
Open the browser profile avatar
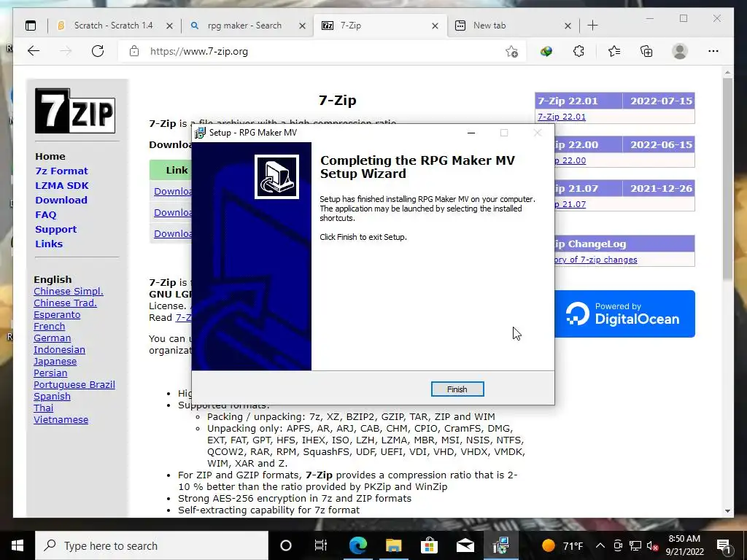coord(680,52)
